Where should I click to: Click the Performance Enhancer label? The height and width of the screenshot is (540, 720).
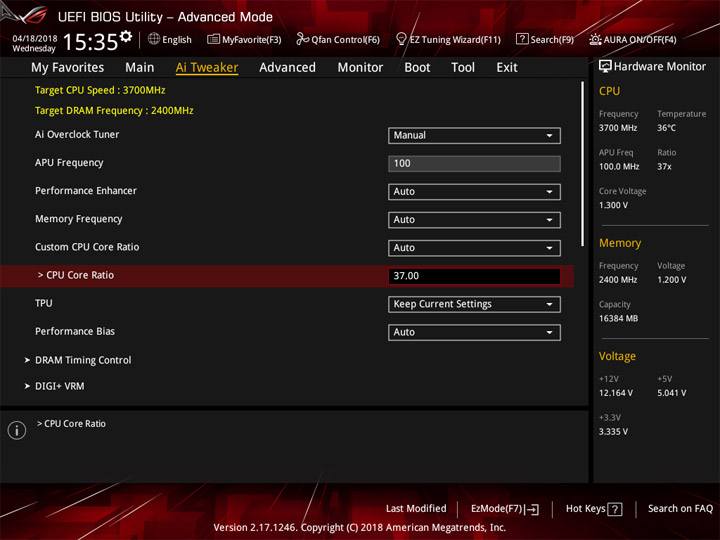coord(86,191)
